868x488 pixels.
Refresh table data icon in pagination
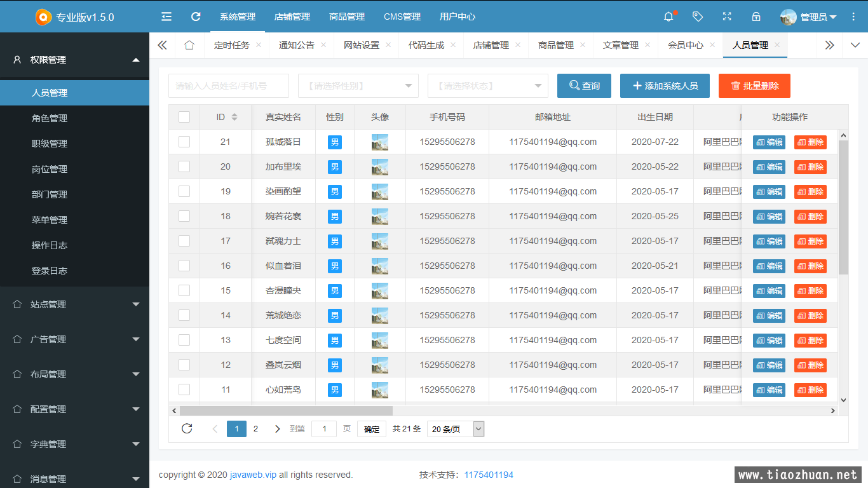[x=187, y=429]
